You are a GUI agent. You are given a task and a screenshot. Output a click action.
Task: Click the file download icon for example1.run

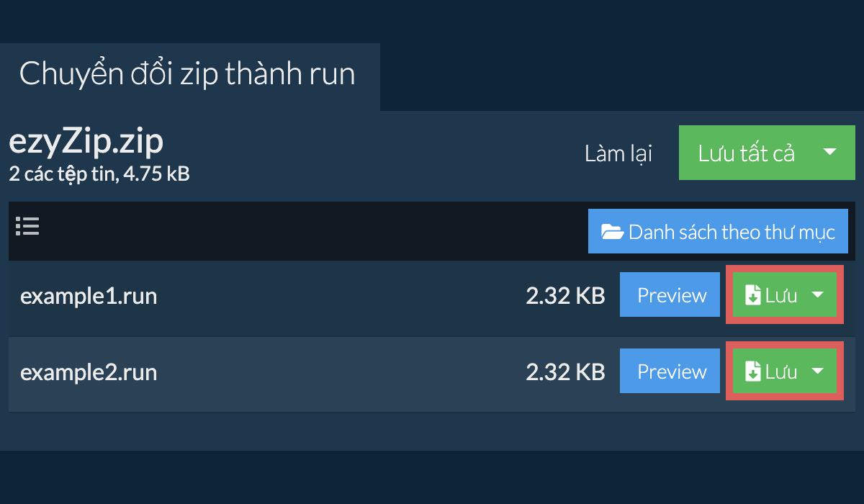click(x=752, y=295)
